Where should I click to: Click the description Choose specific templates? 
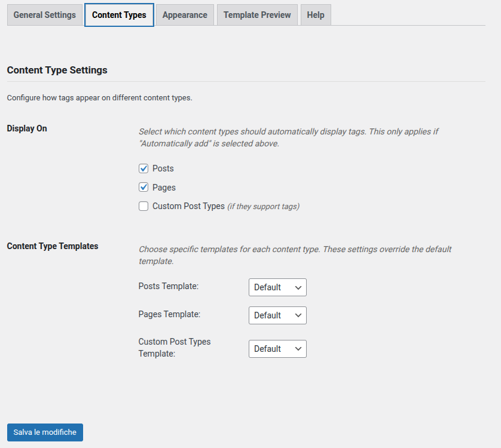click(x=295, y=255)
